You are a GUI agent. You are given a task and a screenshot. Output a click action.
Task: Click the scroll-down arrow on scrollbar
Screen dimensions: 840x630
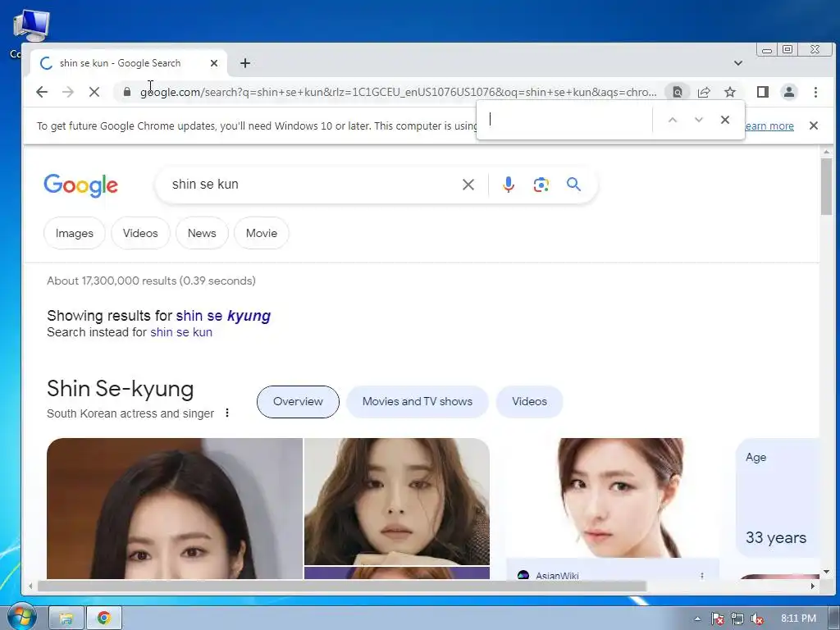[826, 572]
